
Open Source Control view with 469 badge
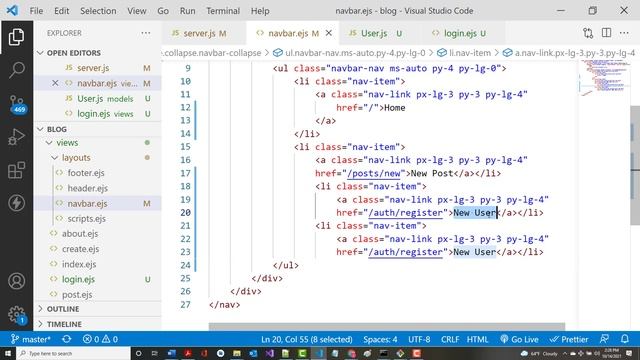coord(17,104)
